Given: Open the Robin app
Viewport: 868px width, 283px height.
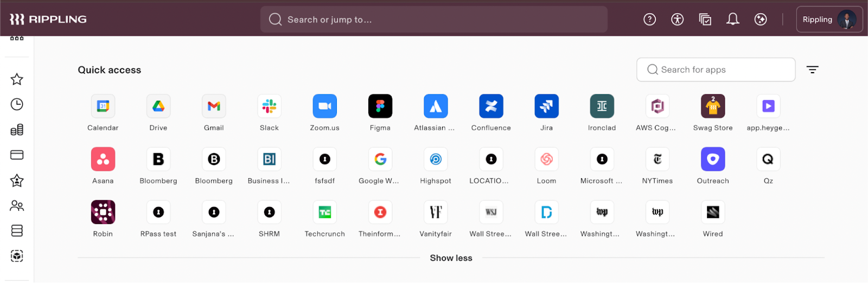Looking at the screenshot, I should pos(103,213).
